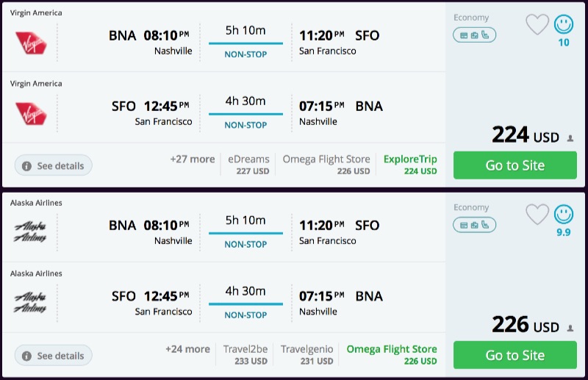Click the Alaska Airlines logo on the outbound flight
Image resolution: width=588 pixels, height=380 pixels.
point(31,232)
